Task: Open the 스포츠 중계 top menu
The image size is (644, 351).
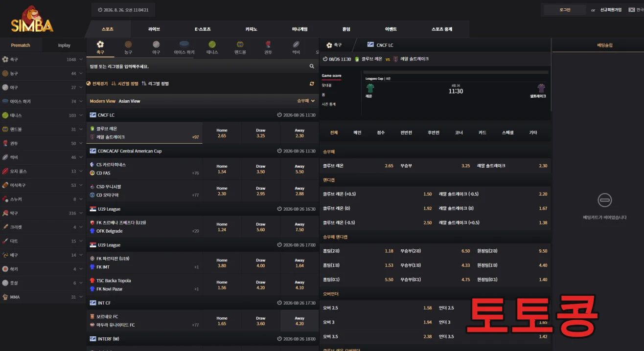Action: [442, 29]
